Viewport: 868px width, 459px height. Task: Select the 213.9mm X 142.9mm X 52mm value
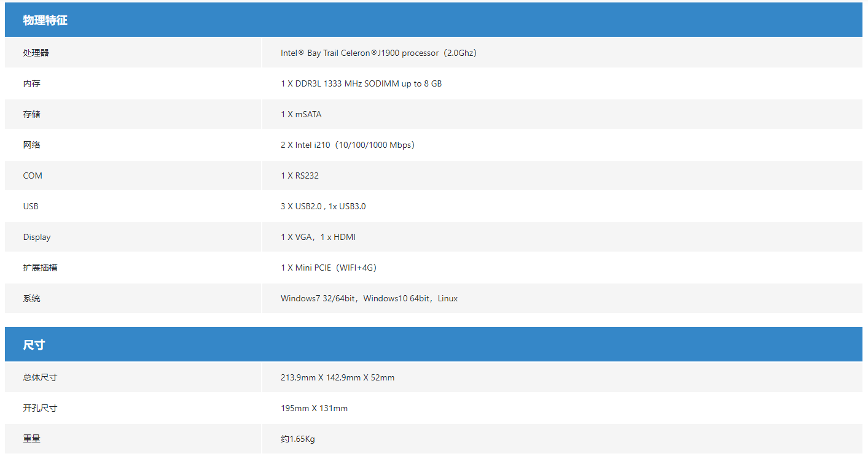point(338,377)
